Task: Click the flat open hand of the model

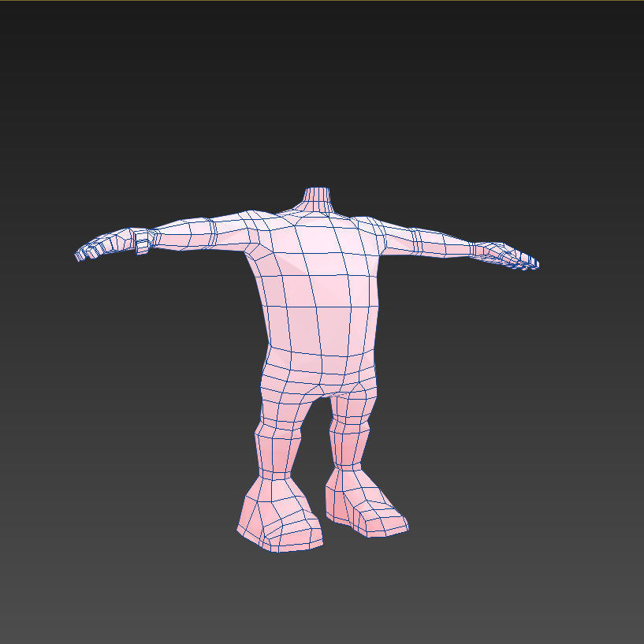Action: click(506, 256)
